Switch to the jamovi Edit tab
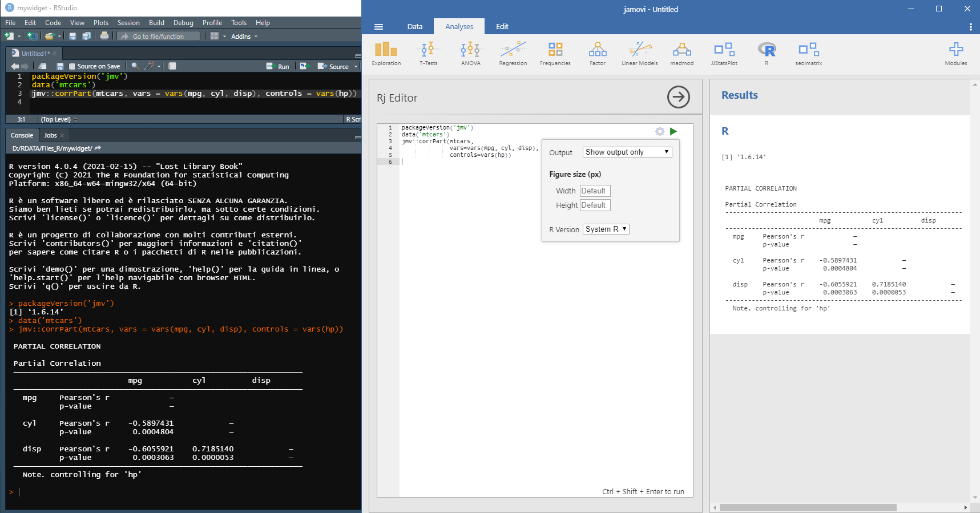980x513 pixels. pyautogui.click(x=502, y=27)
